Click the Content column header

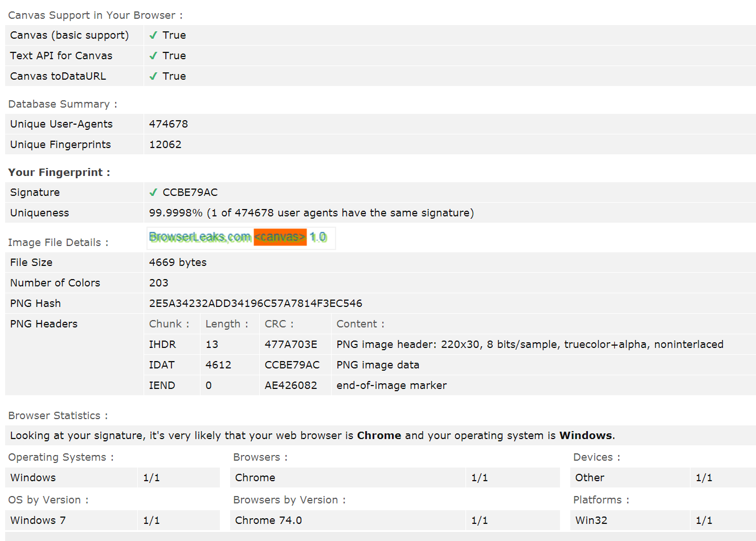(361, 324)
